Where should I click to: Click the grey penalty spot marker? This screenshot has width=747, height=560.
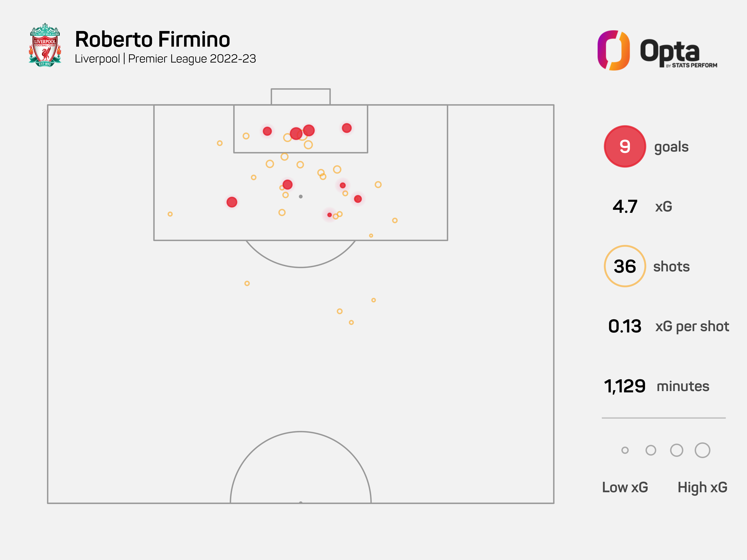tap(300, 196)
